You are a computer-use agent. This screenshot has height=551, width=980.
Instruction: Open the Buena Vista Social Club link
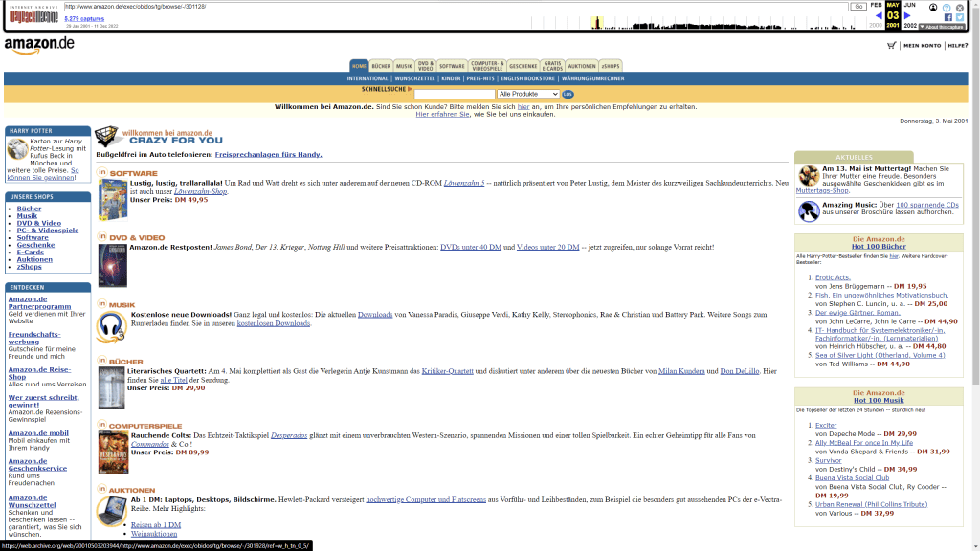coord(852,478)
